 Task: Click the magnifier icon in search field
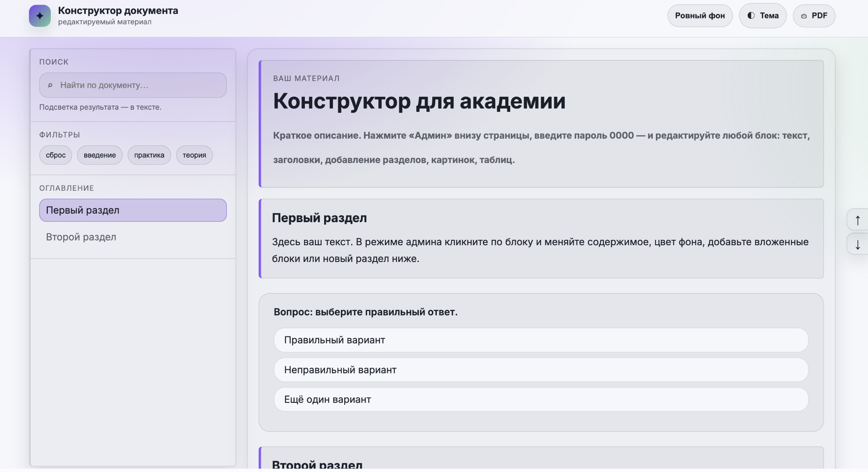coord(50,85)
